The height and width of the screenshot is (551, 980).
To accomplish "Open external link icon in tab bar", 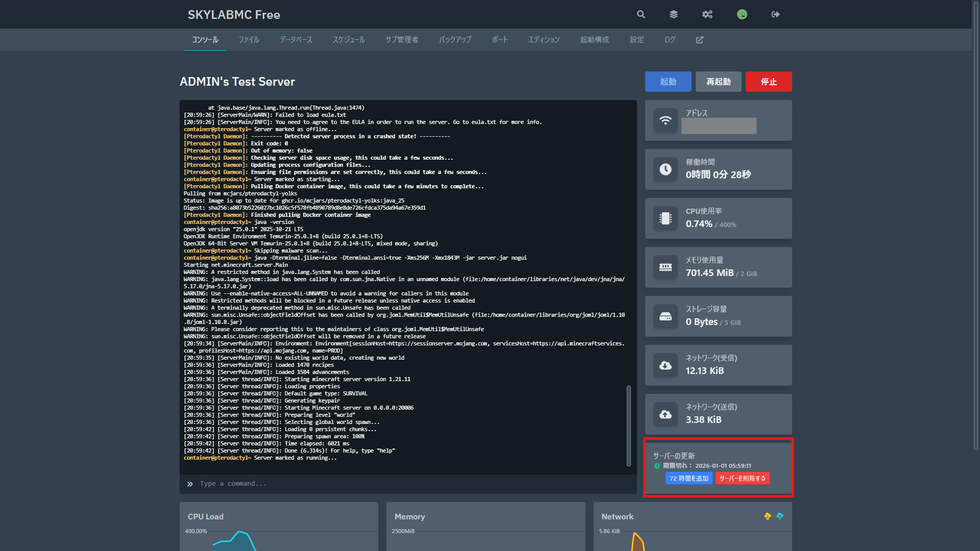I will click(700, 40).
